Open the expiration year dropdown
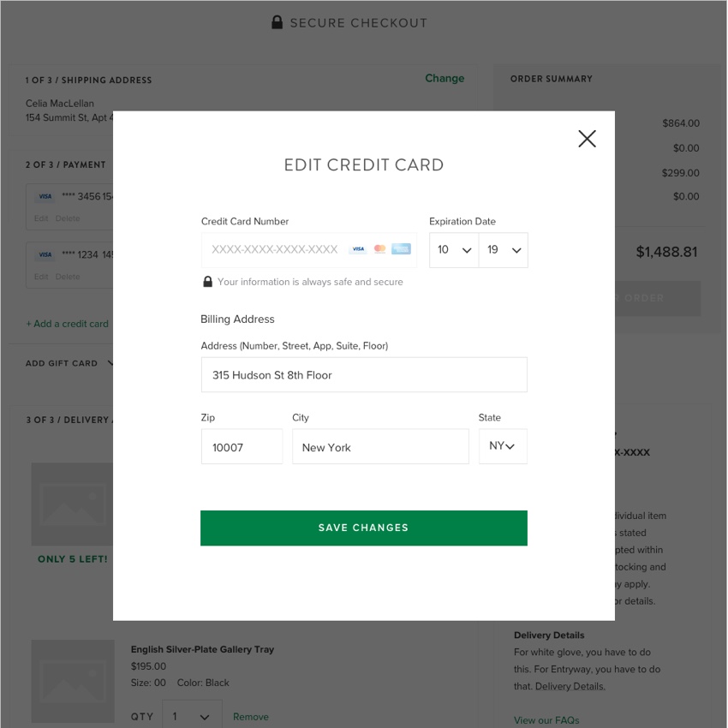 tap(504, 250)
